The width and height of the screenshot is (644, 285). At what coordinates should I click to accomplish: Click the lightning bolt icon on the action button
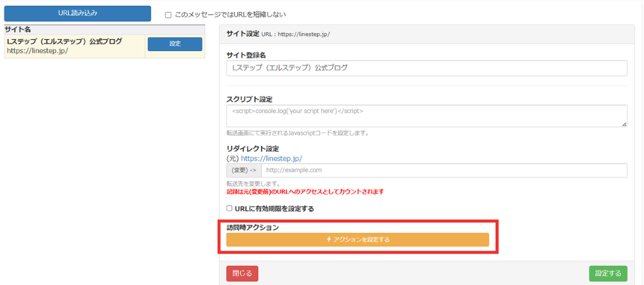[329, 240]
